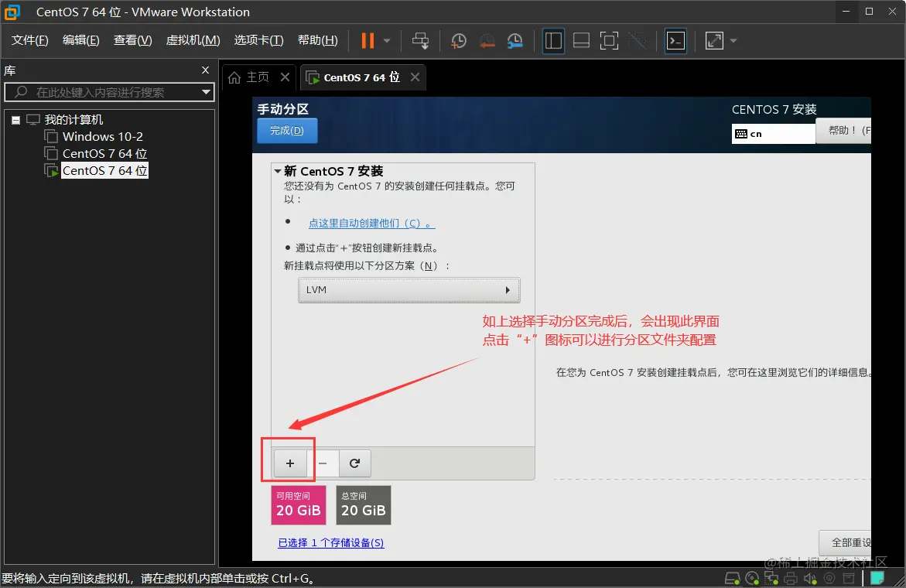The height and width of the screenshot is (588, 906).
Task: Pause the virtual machine with the orange pause icon
Action: point(368,40)
